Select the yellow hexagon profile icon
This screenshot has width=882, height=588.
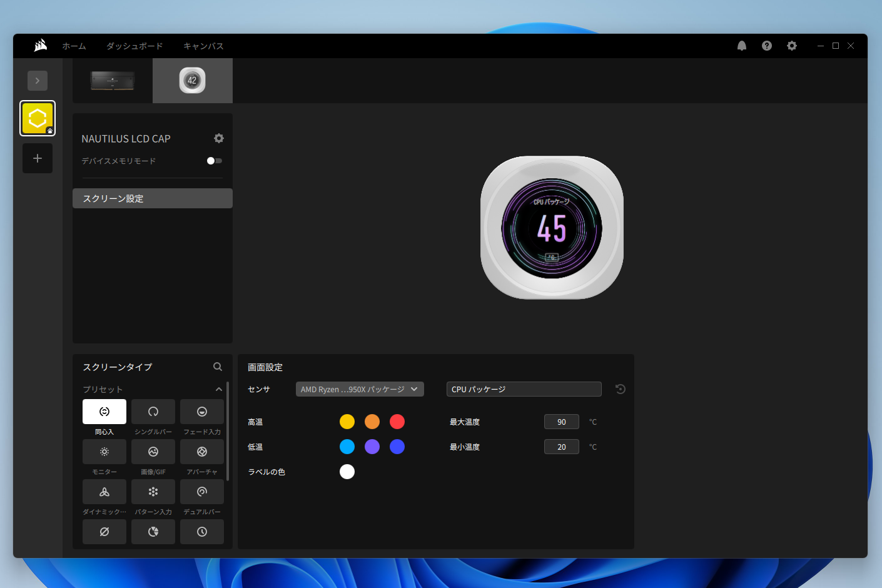point(38,118)
